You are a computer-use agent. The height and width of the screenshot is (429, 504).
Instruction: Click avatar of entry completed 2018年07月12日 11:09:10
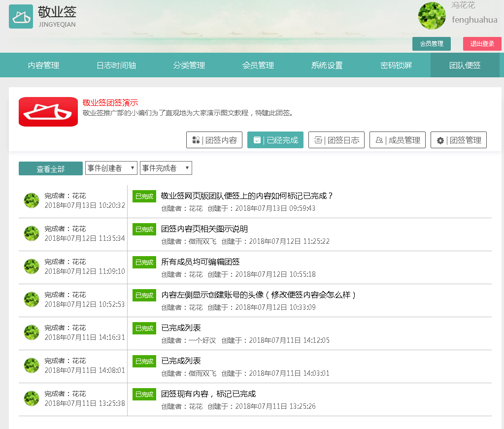click(32, 267)
